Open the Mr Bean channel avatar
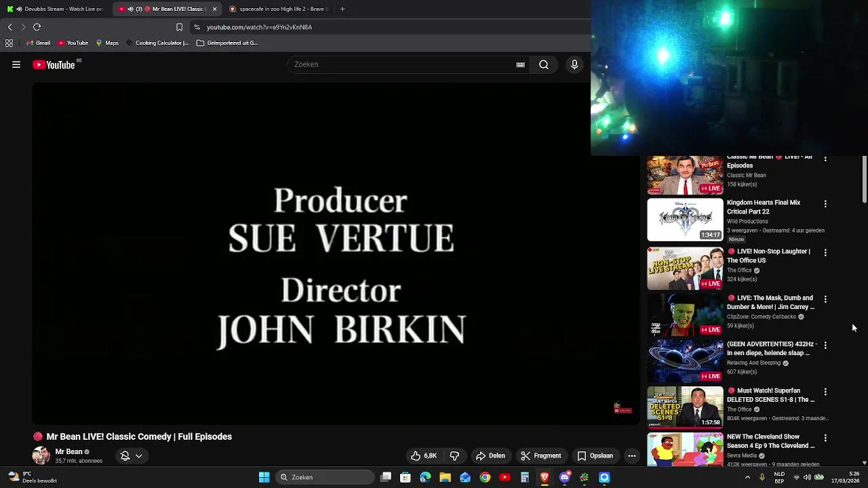 tap(41, 455)
